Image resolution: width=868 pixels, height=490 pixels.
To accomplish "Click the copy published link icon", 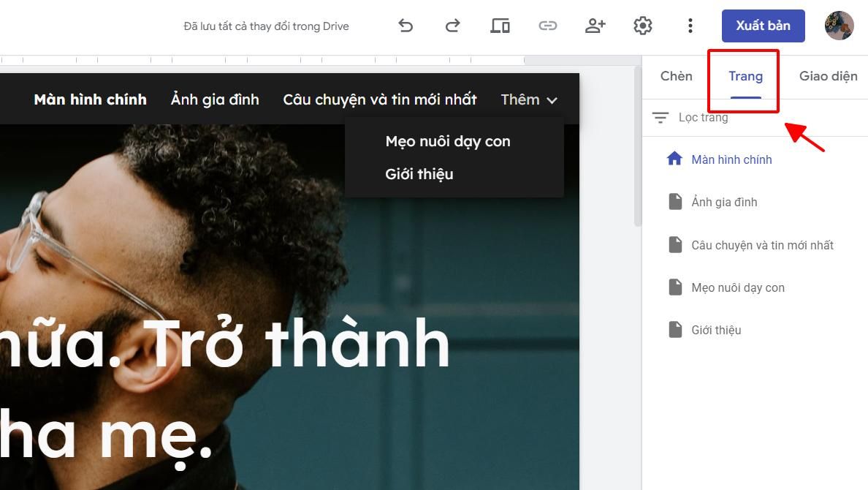I will pos(548,26).
